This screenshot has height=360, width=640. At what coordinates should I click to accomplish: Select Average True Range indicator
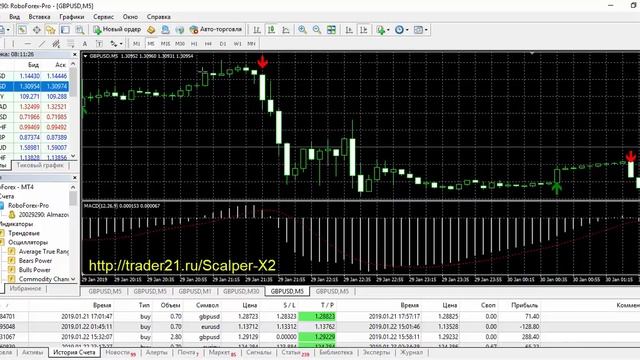click(43, 251)
